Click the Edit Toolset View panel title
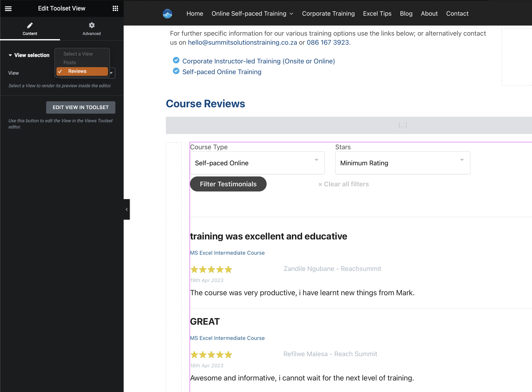 [x=62, y=8]
